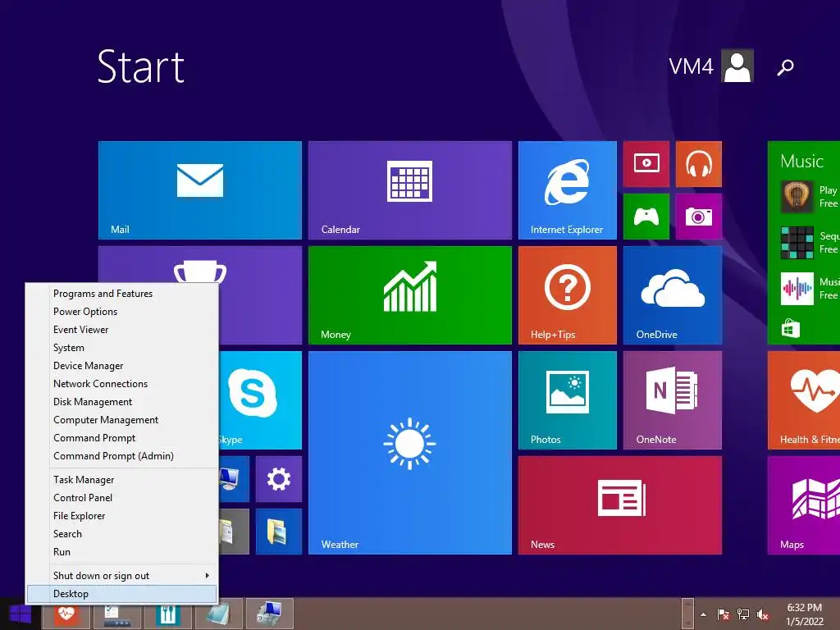Open PC Settings gear tile

(279, 479)
